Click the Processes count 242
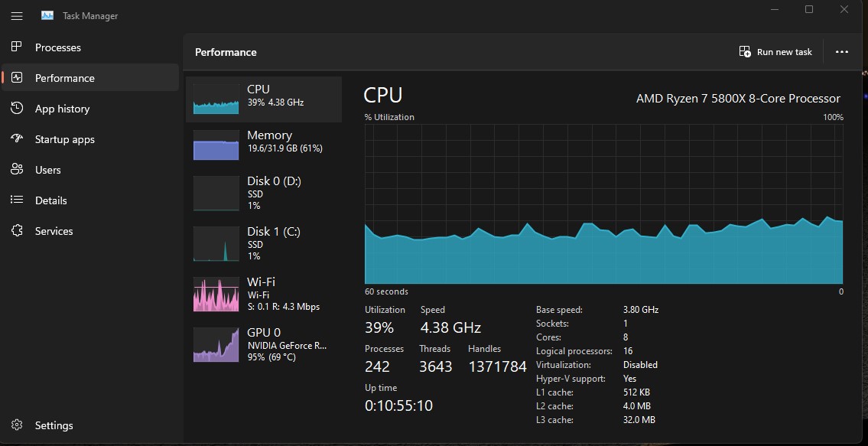868x446 pixels. point(377,366)
